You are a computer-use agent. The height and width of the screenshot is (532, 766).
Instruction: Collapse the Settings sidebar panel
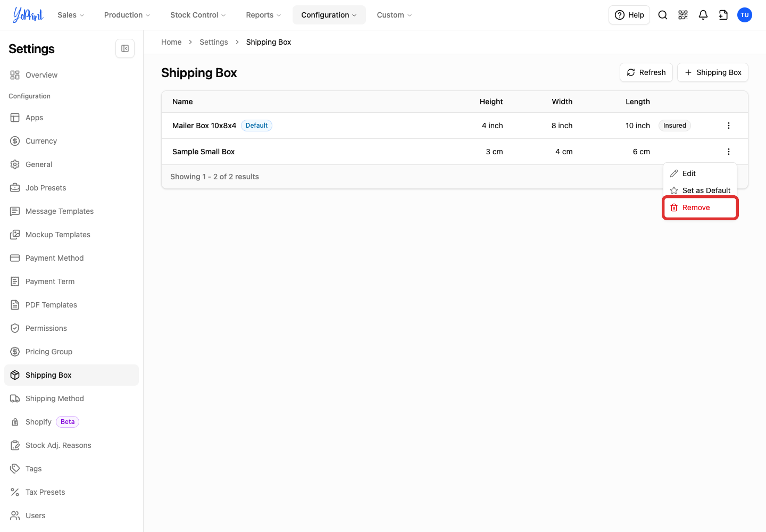pos(125,48)
